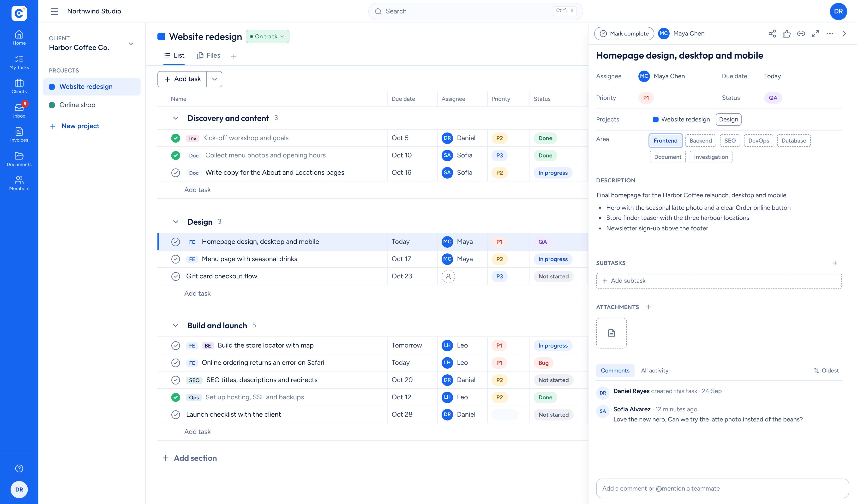This screenshot has height=504, width=864.
Task: Click the blue Website redesign project color square
Action: 161,36
